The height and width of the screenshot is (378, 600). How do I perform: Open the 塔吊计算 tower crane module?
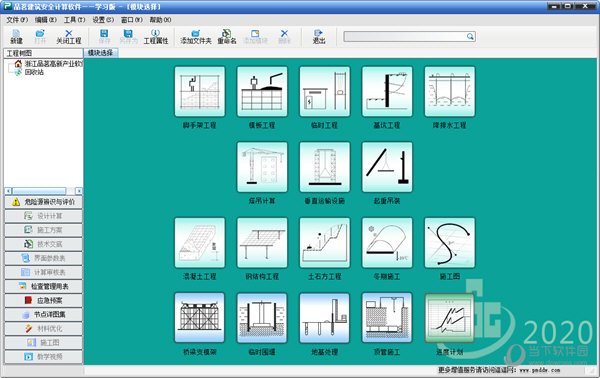point(262,167)
